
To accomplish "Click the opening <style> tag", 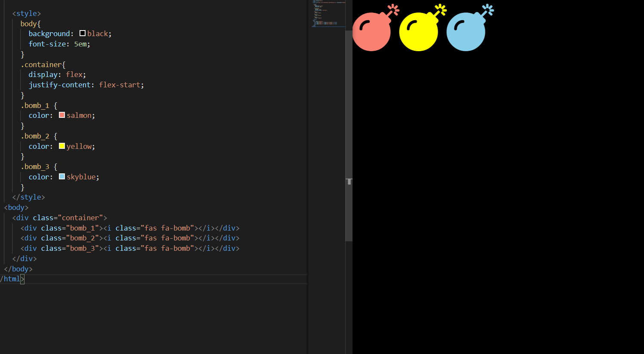I will (x=27, y=13).
